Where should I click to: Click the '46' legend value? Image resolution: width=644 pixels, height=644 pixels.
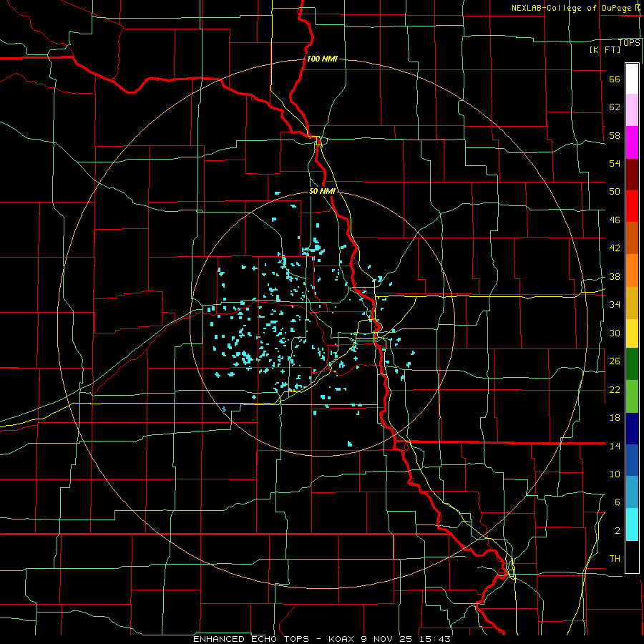pyautogui.click(x=615, y=220)
